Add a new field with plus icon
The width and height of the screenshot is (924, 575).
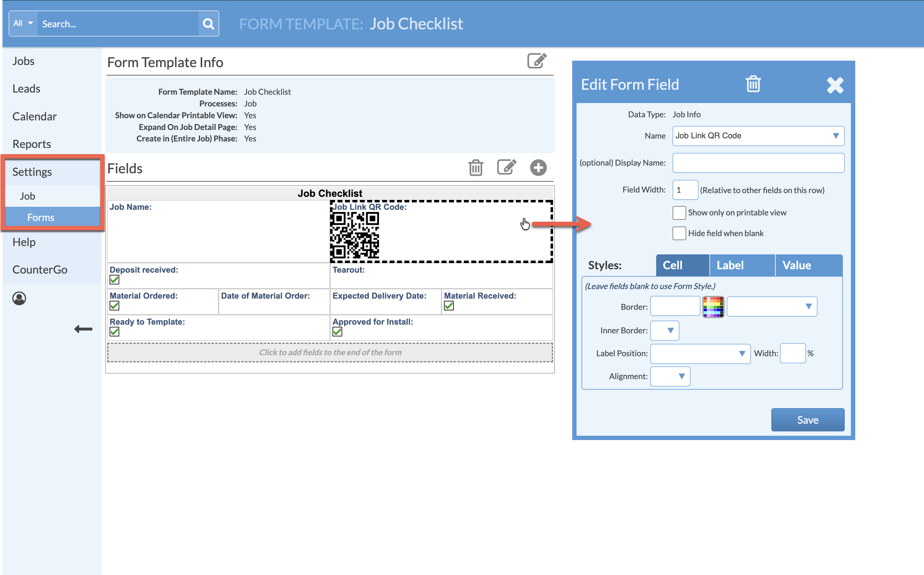[x=538, y=167]
